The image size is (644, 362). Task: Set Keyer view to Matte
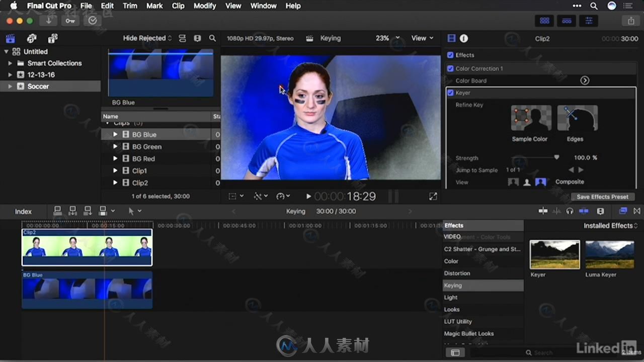pos(527,182)
